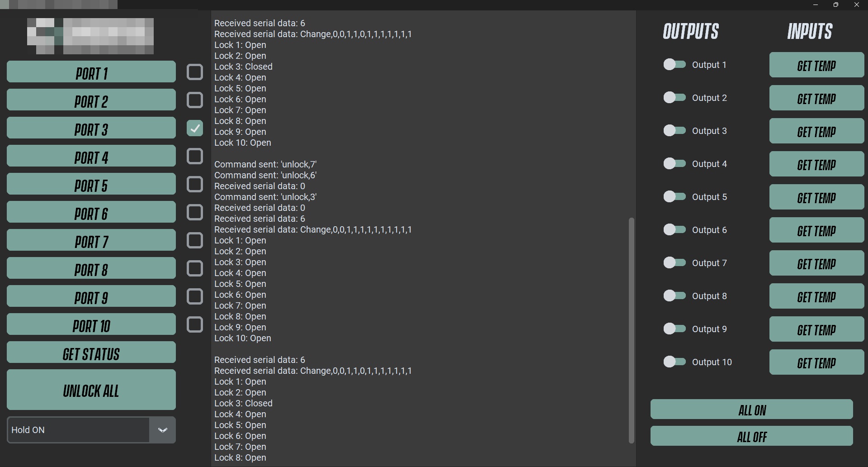This screenshot has height=467, width=868.
Task: Click GET TEMP in the Output 9 row
Action: (816, 329)
